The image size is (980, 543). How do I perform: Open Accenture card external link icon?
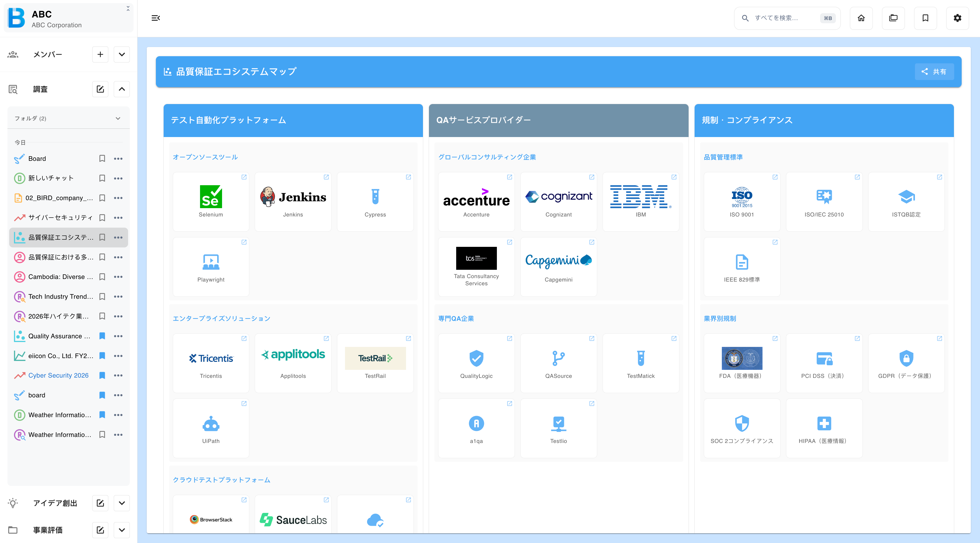[509, 177]
